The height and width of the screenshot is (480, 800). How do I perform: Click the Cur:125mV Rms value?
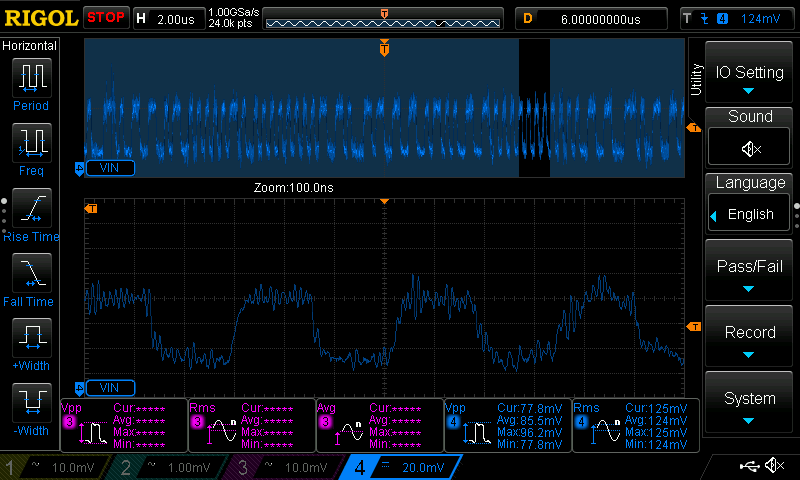pos(656,409)
